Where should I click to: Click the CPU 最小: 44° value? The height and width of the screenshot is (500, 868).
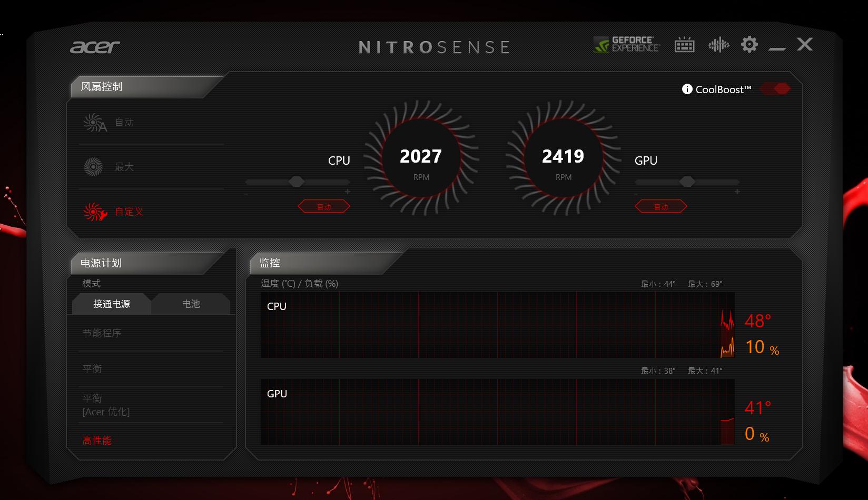click(658, 284)
